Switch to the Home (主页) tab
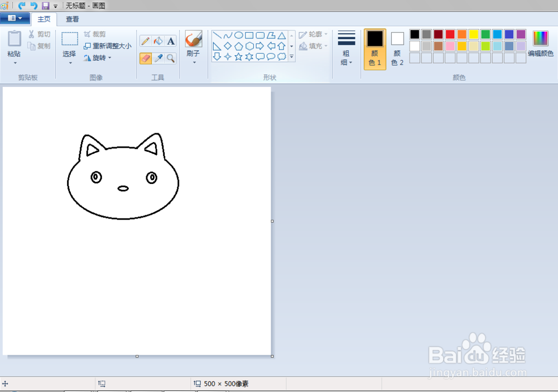558x392 pixels. (x=44, y=19)
